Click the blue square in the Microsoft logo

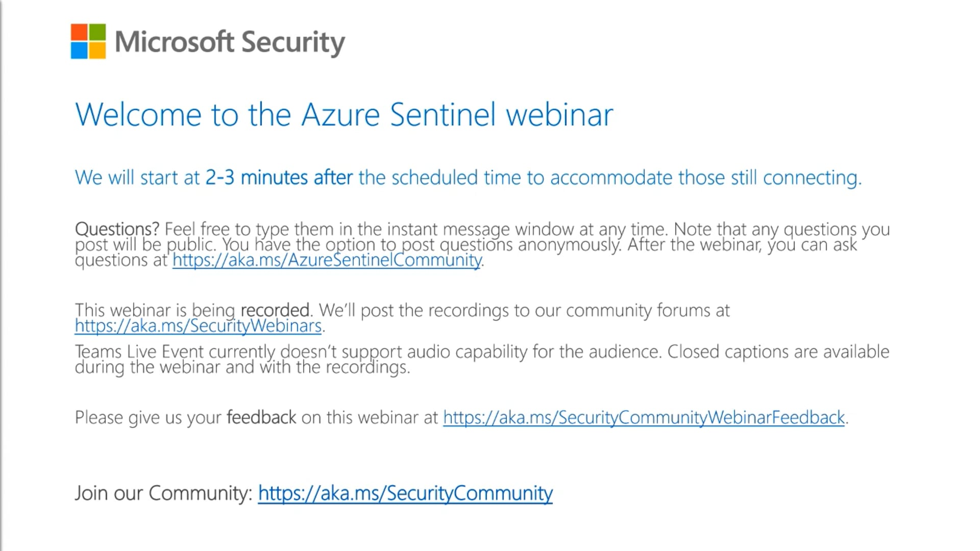79,51
